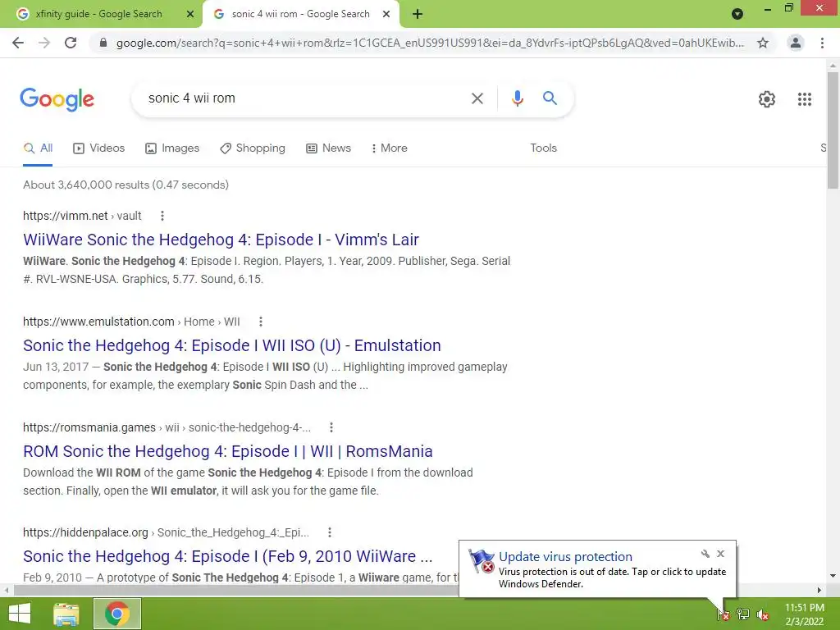Open Action Center flag tray icon

click(x=723, y=614)
